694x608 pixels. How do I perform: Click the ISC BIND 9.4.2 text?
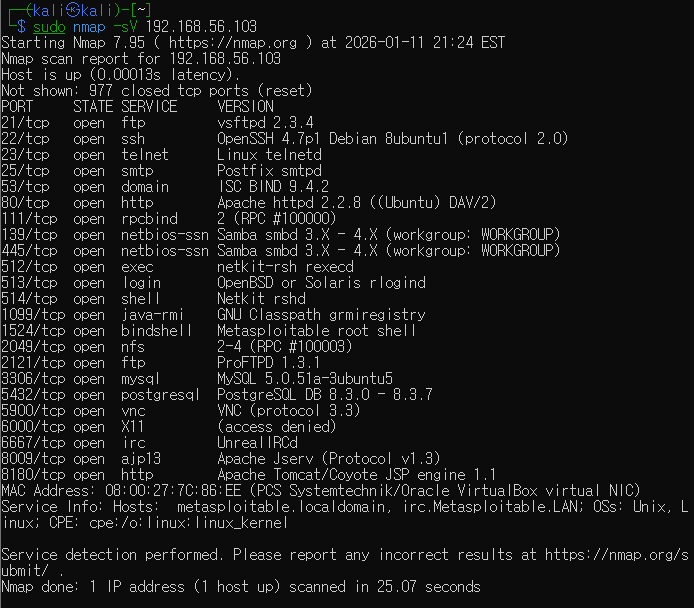pyautogui.click(x=273, y=186)
